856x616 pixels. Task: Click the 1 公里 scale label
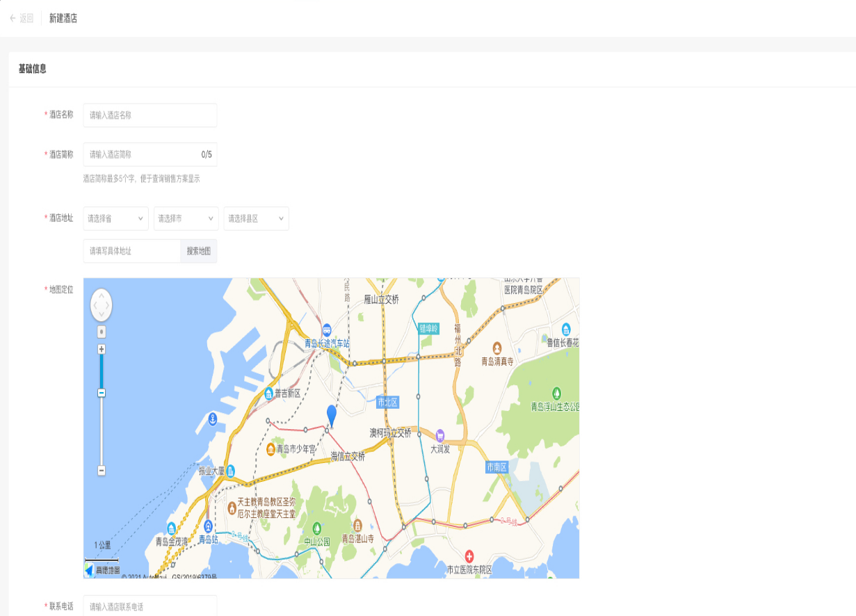pos(102,546)
